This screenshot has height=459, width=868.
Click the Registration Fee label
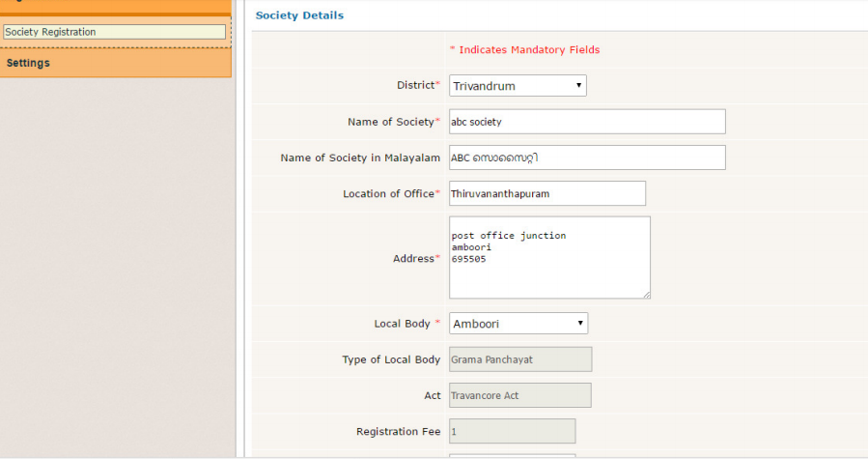click(x=398, y=431)
